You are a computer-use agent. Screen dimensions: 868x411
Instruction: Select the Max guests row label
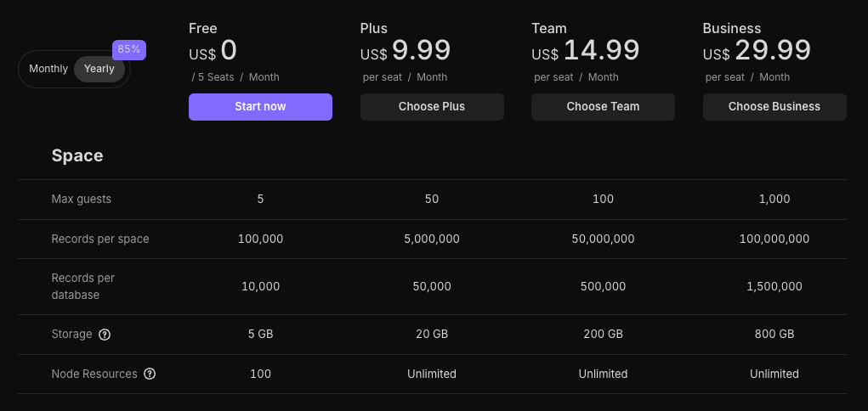(82, 199)
